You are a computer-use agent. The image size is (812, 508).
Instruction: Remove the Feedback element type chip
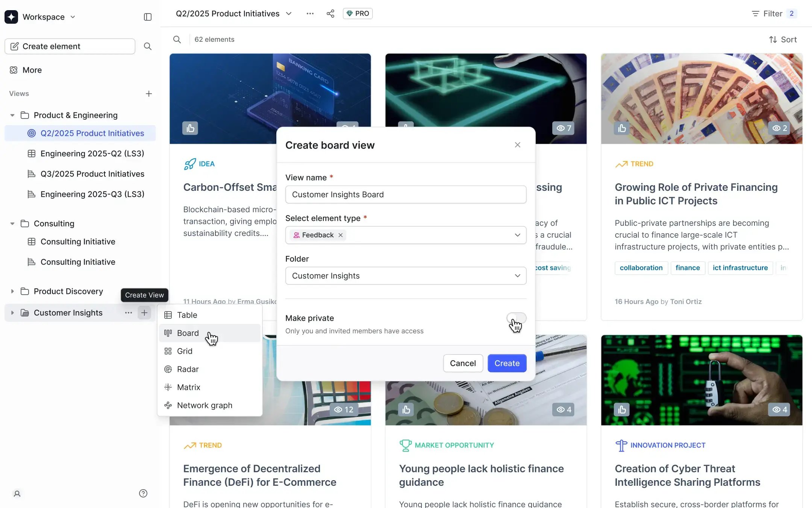pos(341,235)
